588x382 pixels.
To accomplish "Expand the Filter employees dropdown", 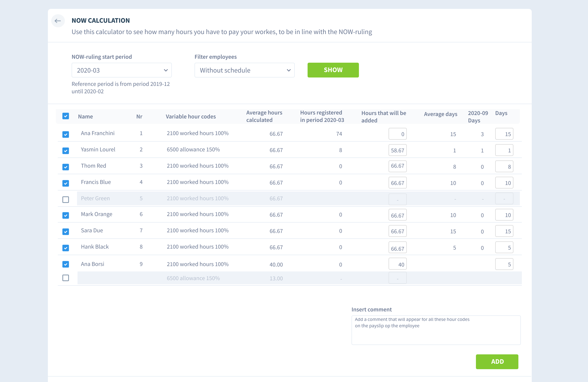I will pyautogui.click(x=245, y=70).
